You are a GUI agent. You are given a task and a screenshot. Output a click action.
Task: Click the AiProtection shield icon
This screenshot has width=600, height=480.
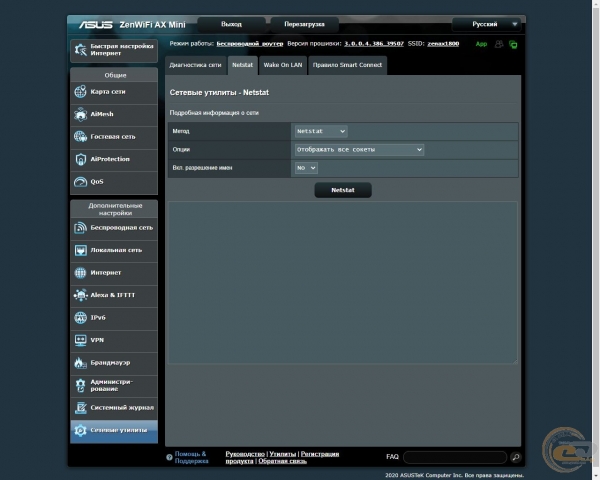tap(80, 159)
